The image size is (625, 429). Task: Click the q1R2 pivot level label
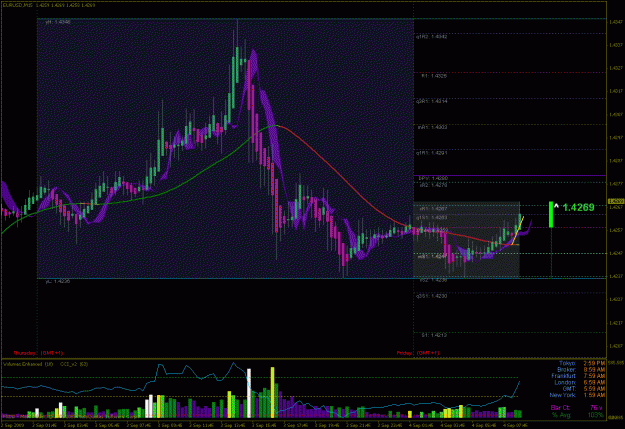coord(432,37)
